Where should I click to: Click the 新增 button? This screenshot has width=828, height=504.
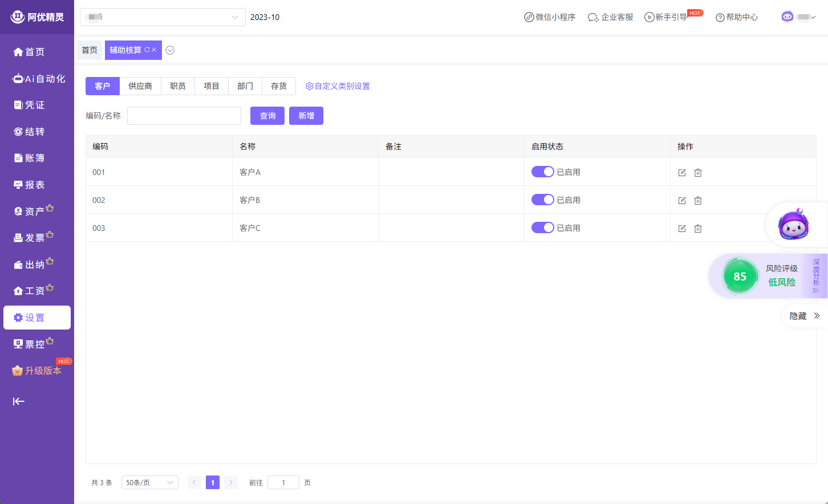click(x=306, y=116)
